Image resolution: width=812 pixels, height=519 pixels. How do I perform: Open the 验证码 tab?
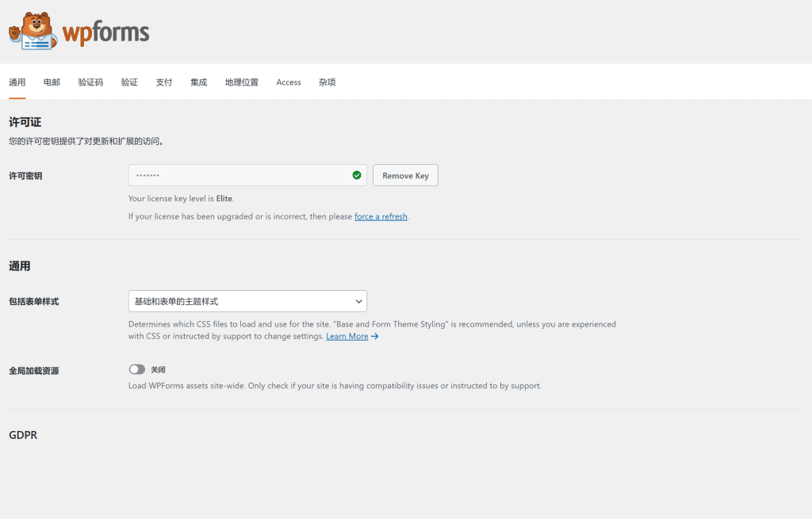coord(90,82)
